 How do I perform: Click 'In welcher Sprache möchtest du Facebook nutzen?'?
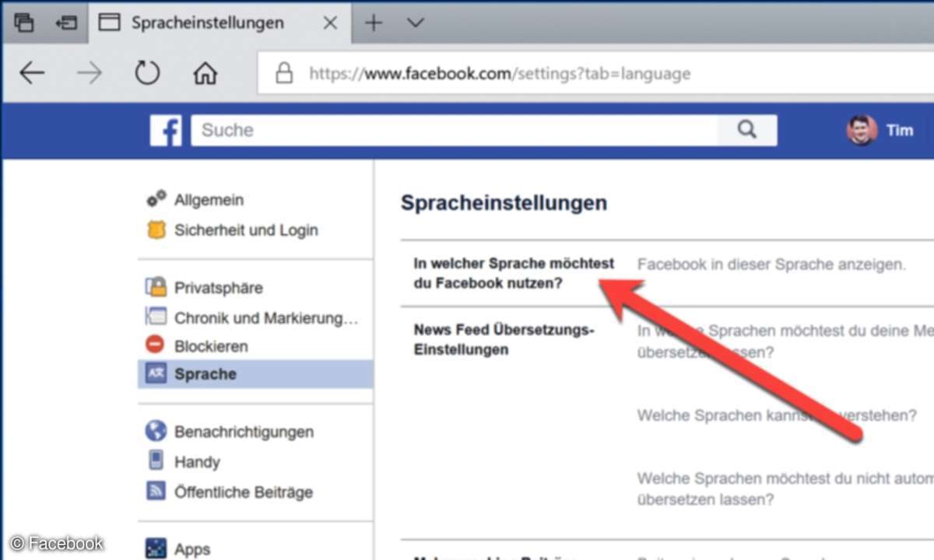tap(514, 274)
